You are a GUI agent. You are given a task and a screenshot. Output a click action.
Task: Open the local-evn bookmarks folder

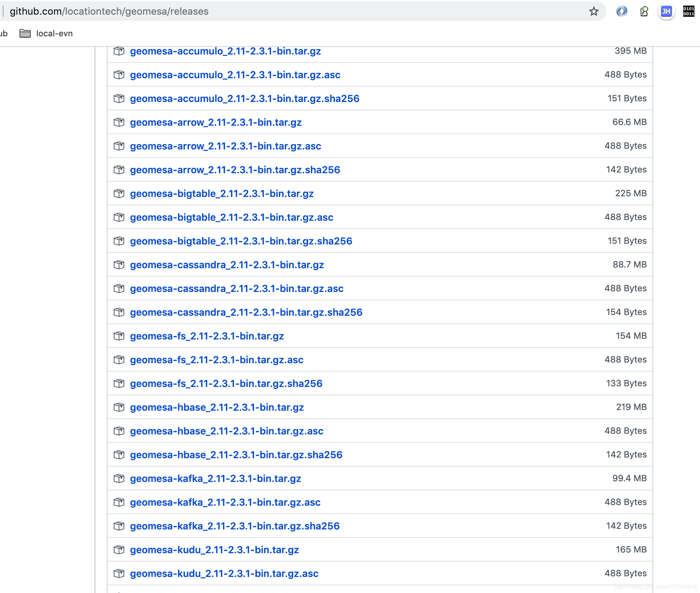click(46, 34)
